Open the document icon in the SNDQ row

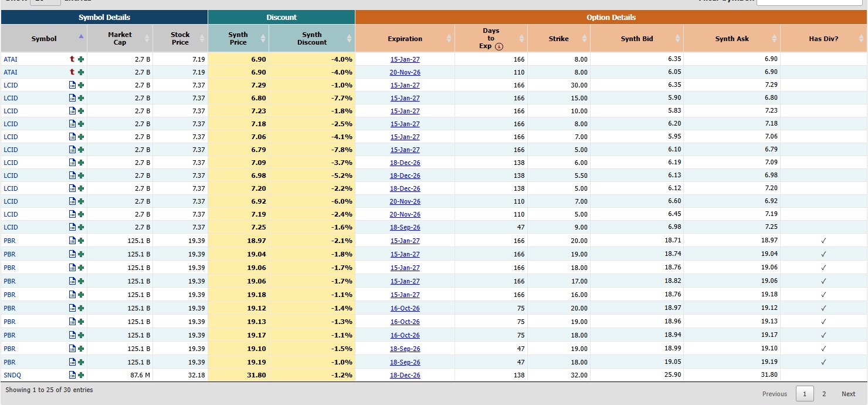click(x=72, y=375)
